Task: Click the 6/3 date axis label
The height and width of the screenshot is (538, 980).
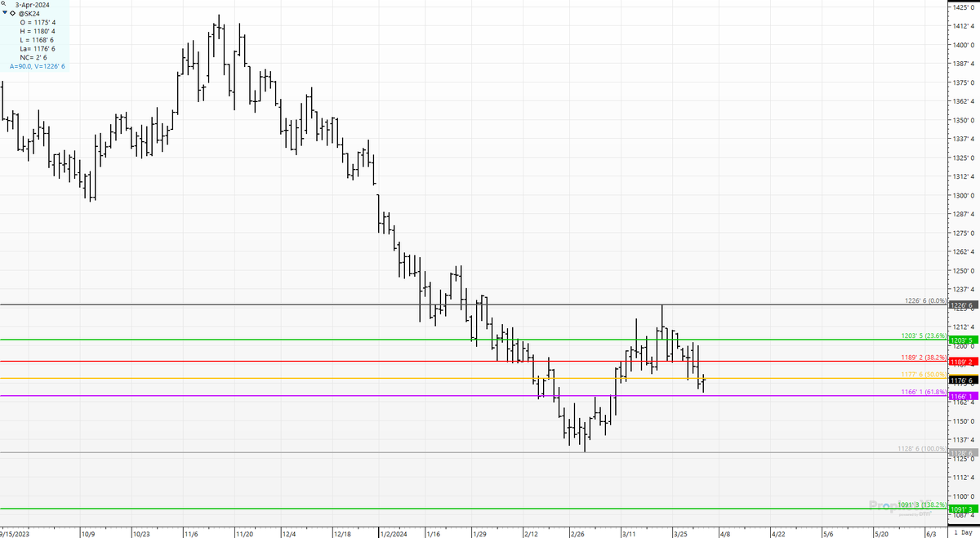Action: point(929,535)
